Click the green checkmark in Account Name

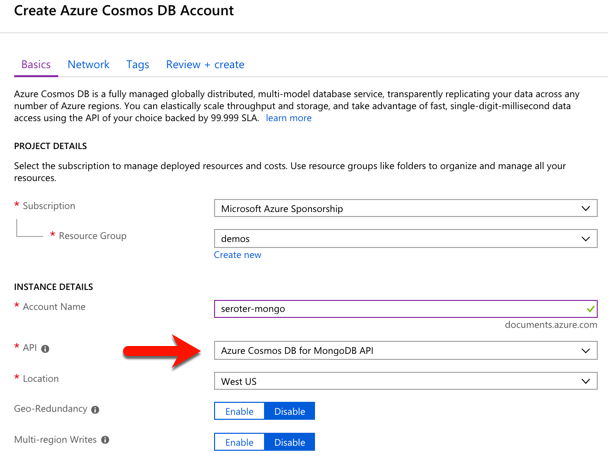(x=591, y=309)
